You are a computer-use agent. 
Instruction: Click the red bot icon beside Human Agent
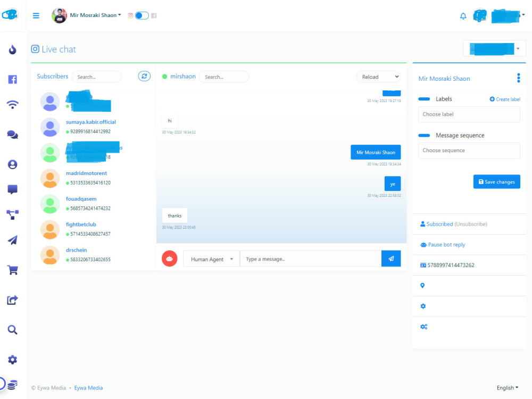pyautogui.click(x=170, y=259)
